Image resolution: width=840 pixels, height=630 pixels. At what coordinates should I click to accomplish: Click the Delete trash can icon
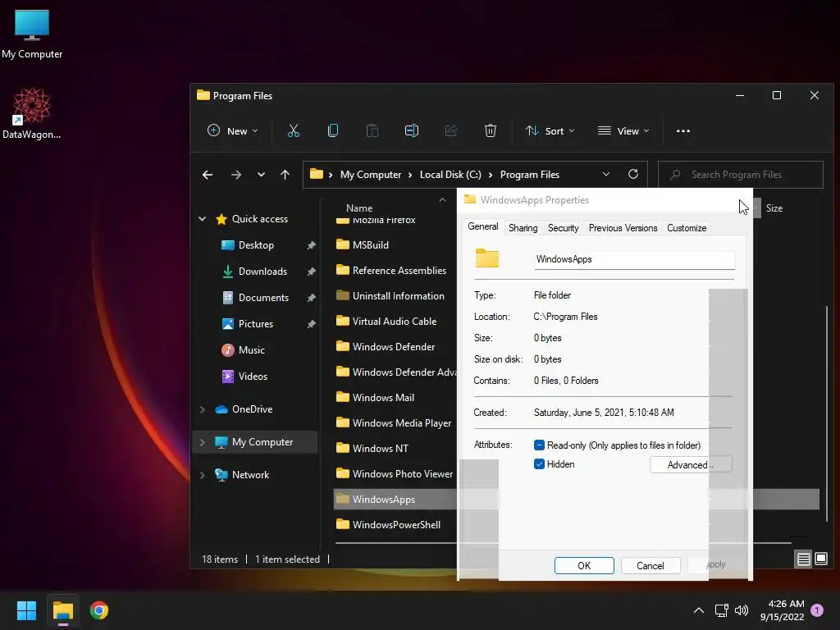point(491,130)
